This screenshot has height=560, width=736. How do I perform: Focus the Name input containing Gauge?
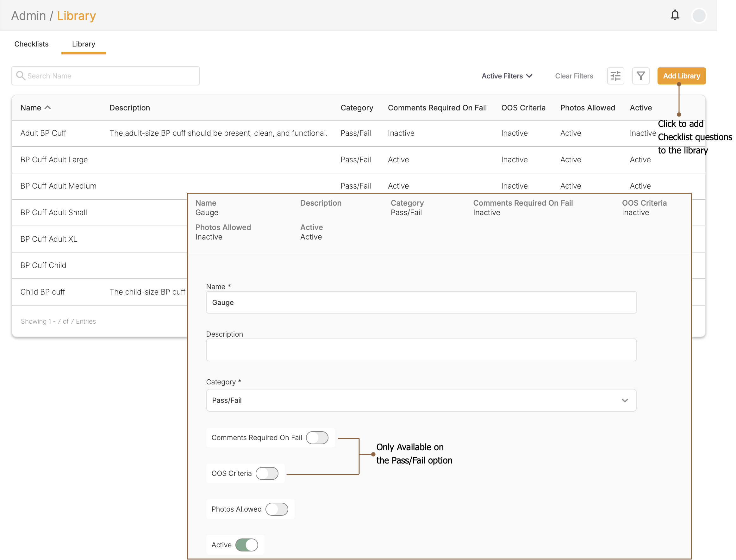(421, 302)
